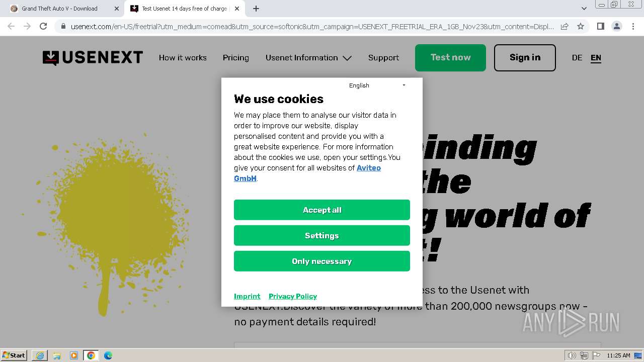
Task: Open Internet Explorer in the taskbar
Action: tap(40, 355)
